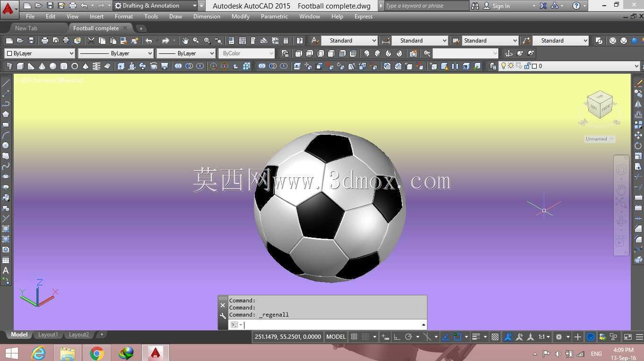Expand the layer list dropdown

click(x=636, y=66)
